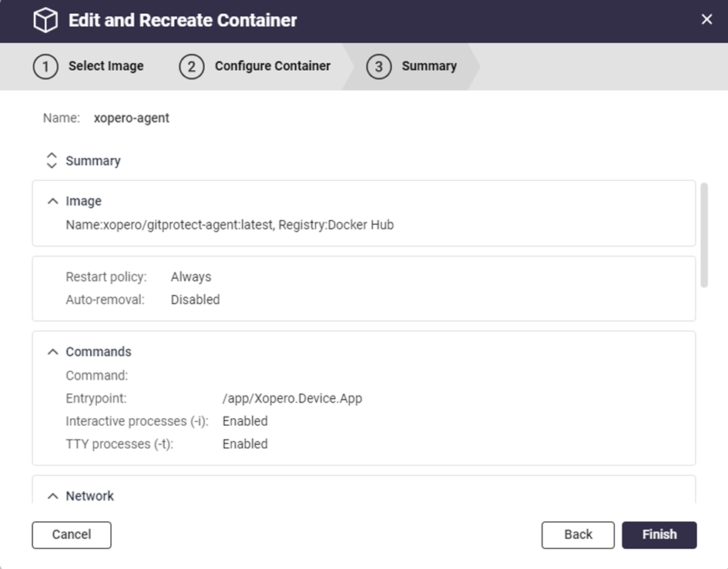Click the xopero-agent container name
Image resolution: width=728 pixels, height=569 pixels.
pos(131,118)
